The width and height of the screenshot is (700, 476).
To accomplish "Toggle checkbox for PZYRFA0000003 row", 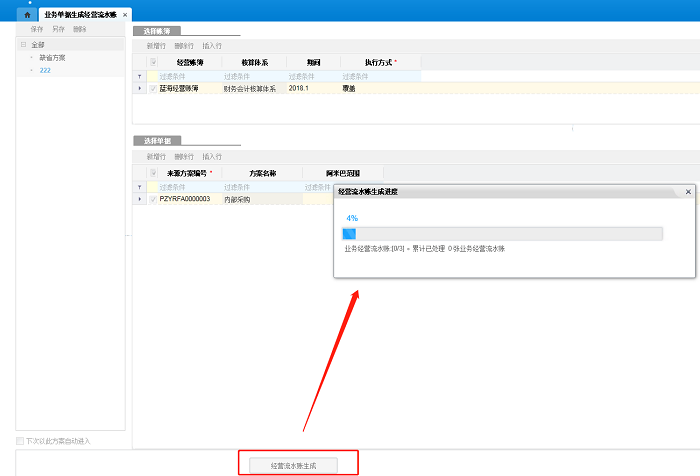I will click(153, 200).
